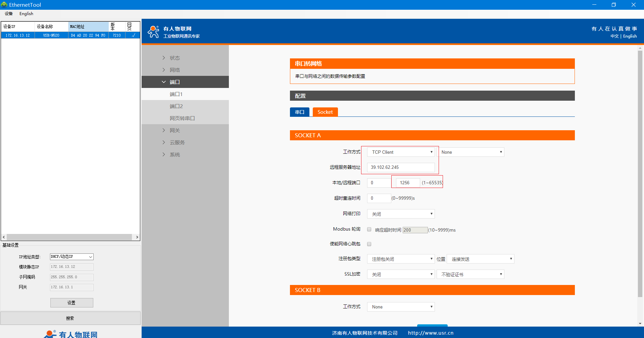Open the 工作方式 TCP Client dropdown

coord(401,152)
